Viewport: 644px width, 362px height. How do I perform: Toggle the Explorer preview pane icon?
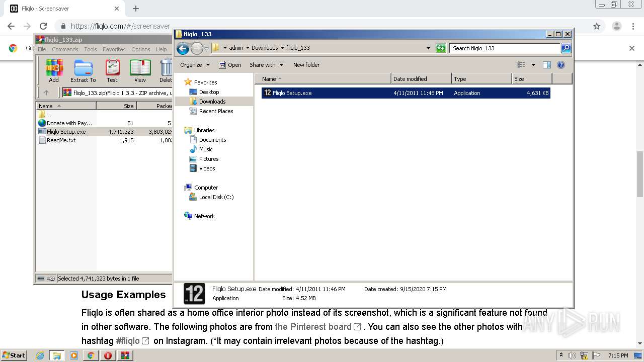pyautogui.click(x=547, y=65)
